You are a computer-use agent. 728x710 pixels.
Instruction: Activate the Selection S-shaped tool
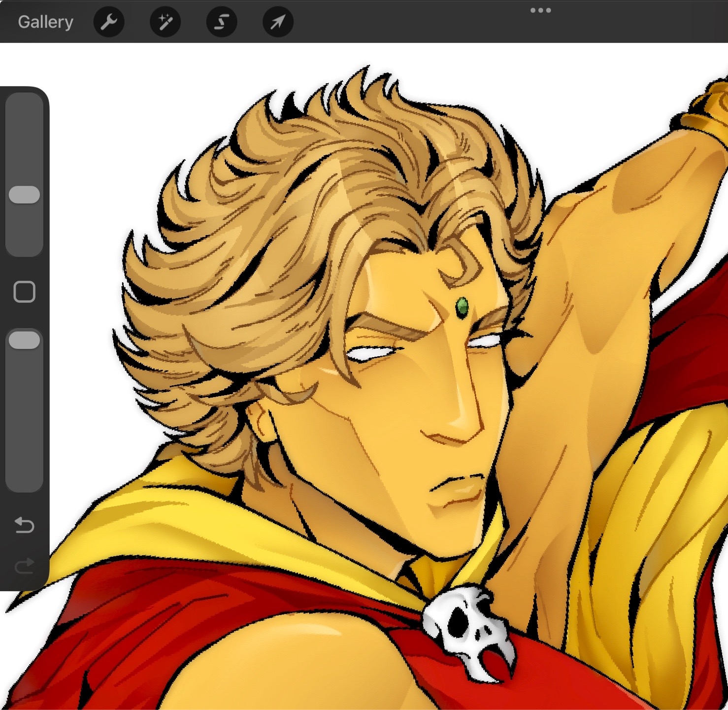[222, 22]
